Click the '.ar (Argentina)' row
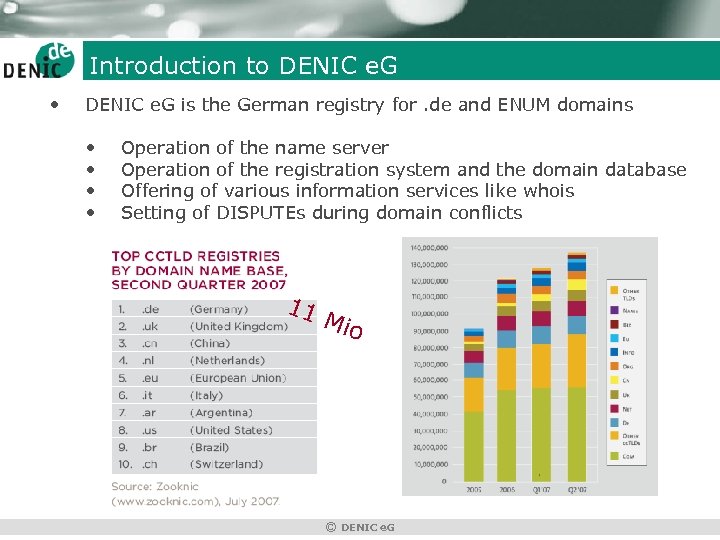Viewport: 720px width, 540px height. click(x=214, y=413)
